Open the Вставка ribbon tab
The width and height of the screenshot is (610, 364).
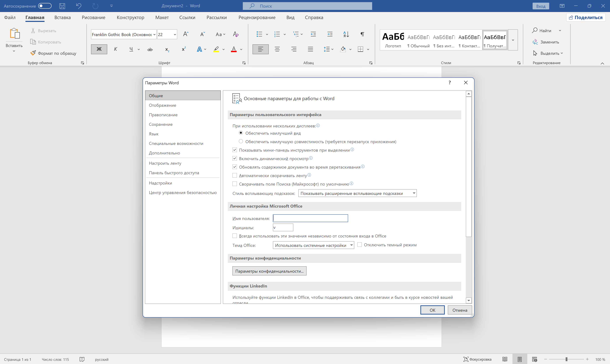click(x=62, y=17)
